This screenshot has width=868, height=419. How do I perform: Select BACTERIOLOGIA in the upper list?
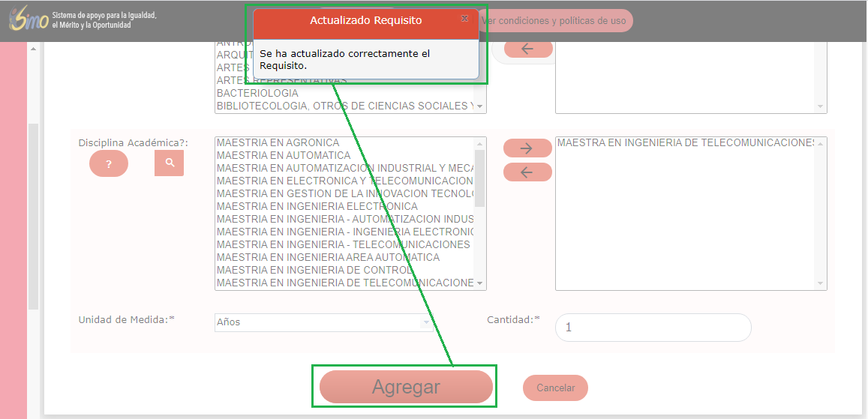[257, 93]
